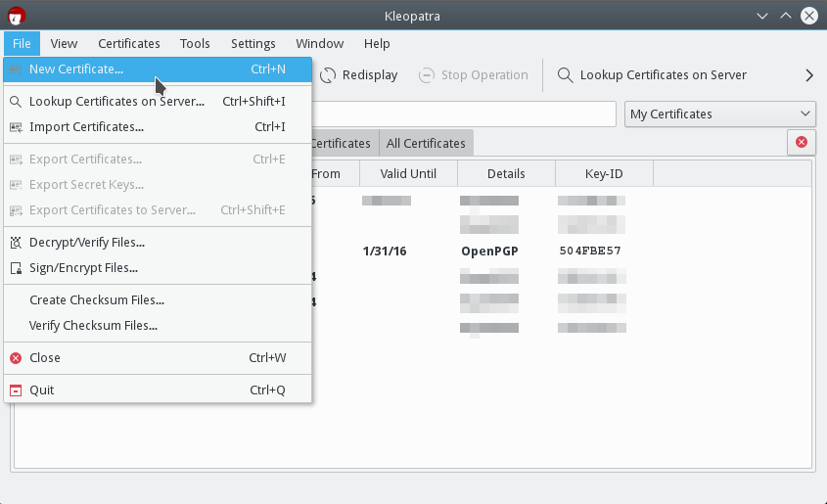
Task: Select the OpenPGP details cell
Action: tap(489, 251)
